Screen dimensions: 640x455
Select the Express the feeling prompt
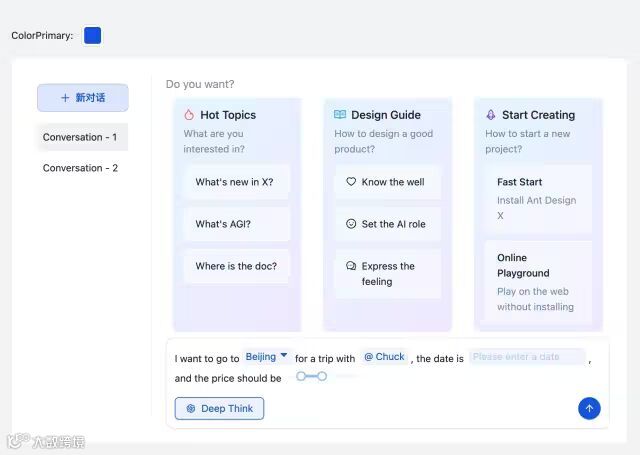point(388,274)
